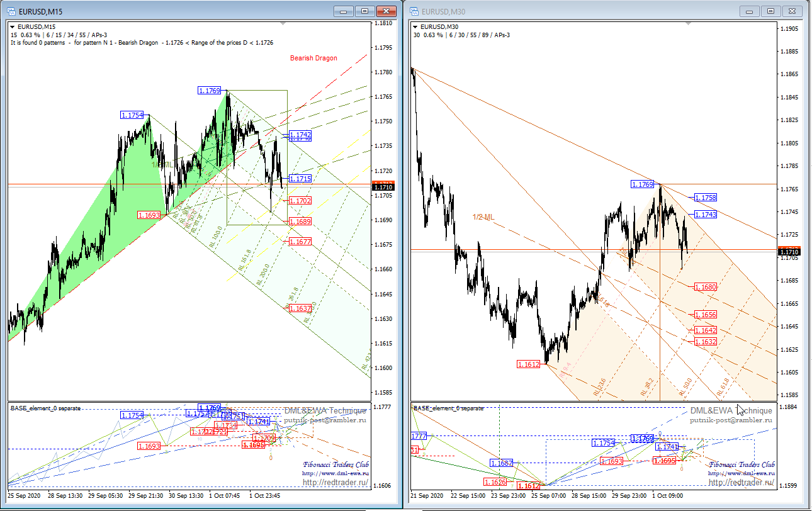Screen dimensions: 812x511
Task: Maximize the EURUSD,M30 chart window
Action: pyautogui.click(x=770, y=11)
